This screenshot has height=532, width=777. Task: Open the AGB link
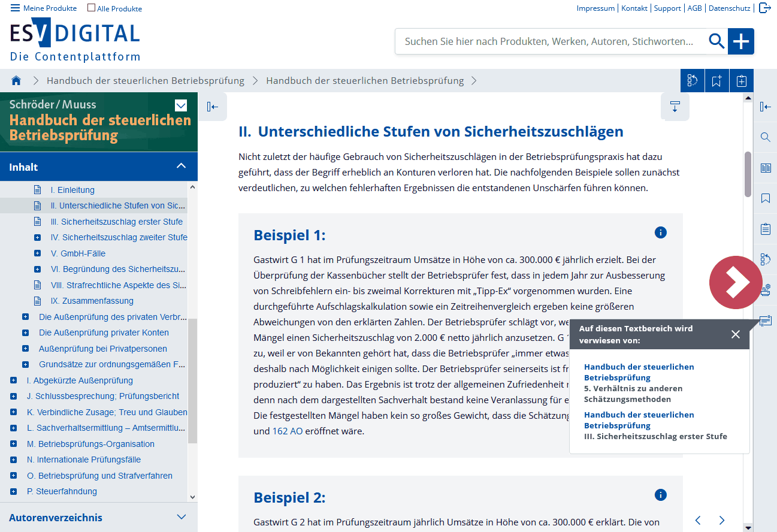pos(695,8)
